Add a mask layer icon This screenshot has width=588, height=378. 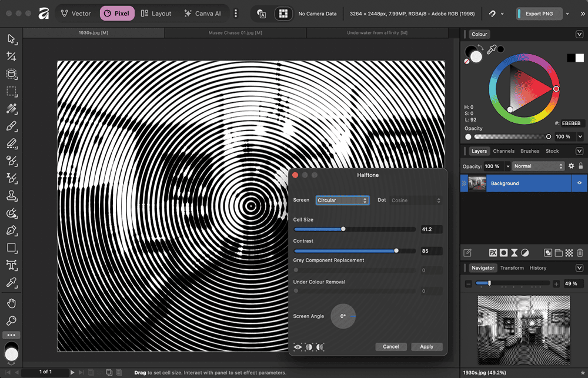pyautogui.click(x=503, y=253)
